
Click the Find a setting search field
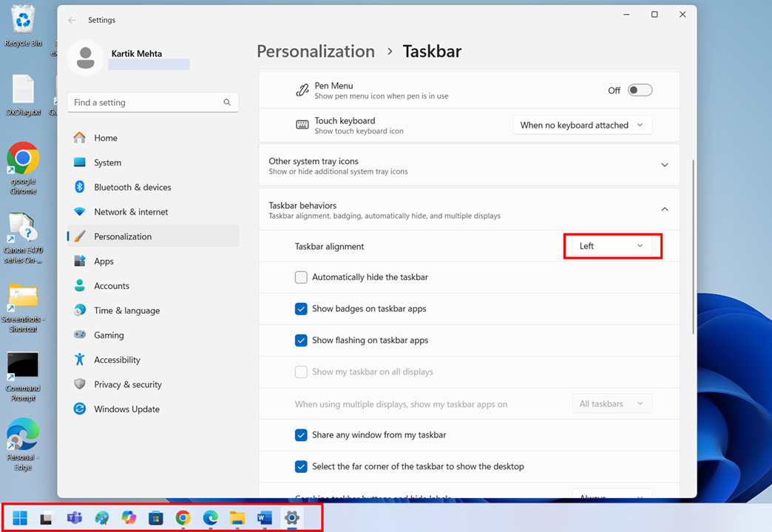pos(152,103)
